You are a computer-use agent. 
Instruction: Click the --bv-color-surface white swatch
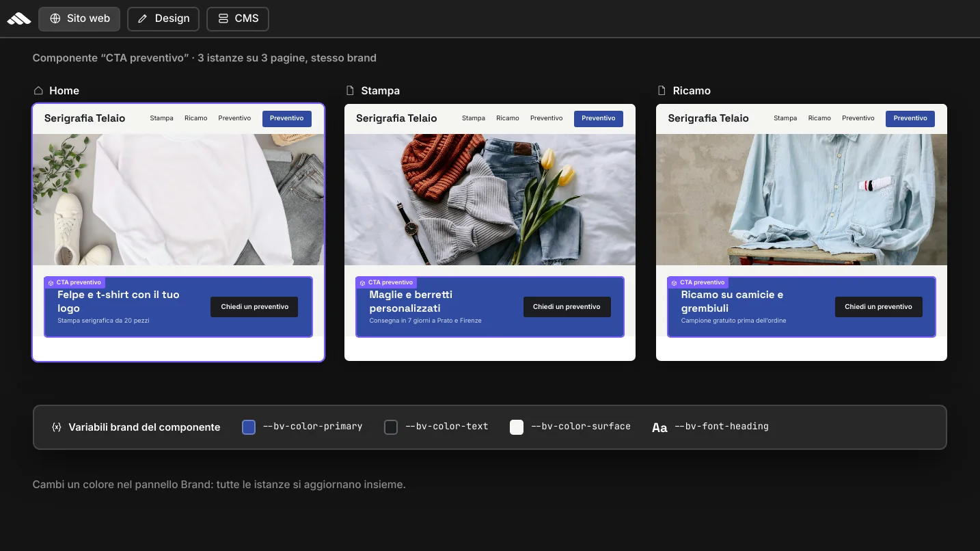(517, 427)
